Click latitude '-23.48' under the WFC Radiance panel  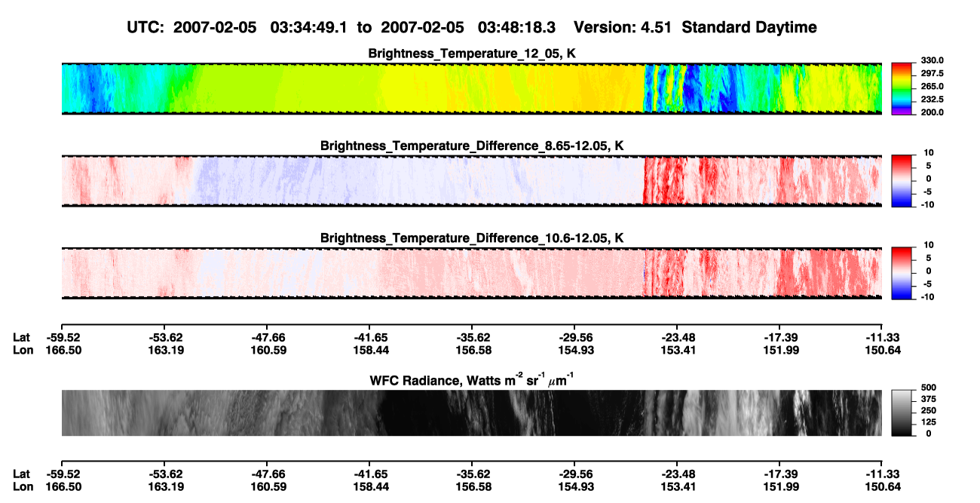pos(677,474)
